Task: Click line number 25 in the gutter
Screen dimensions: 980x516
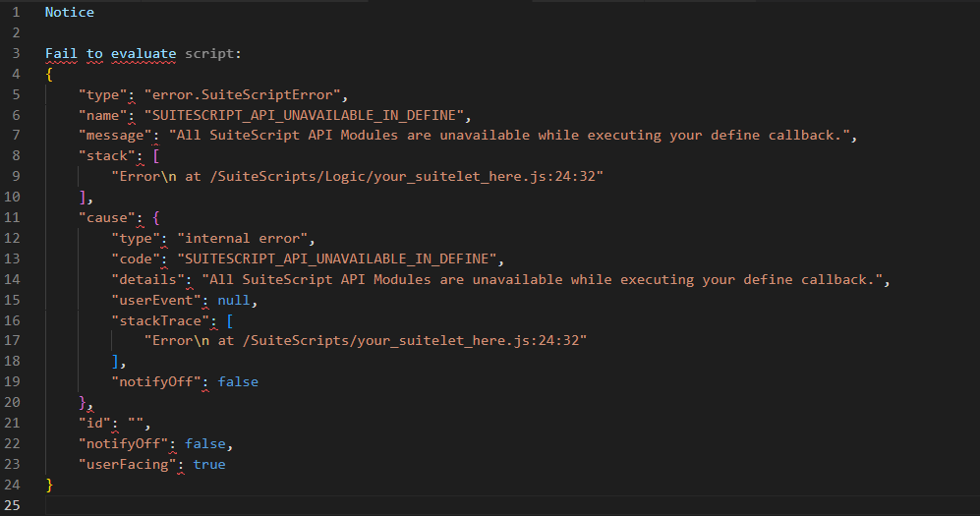Action: (16, 505)
